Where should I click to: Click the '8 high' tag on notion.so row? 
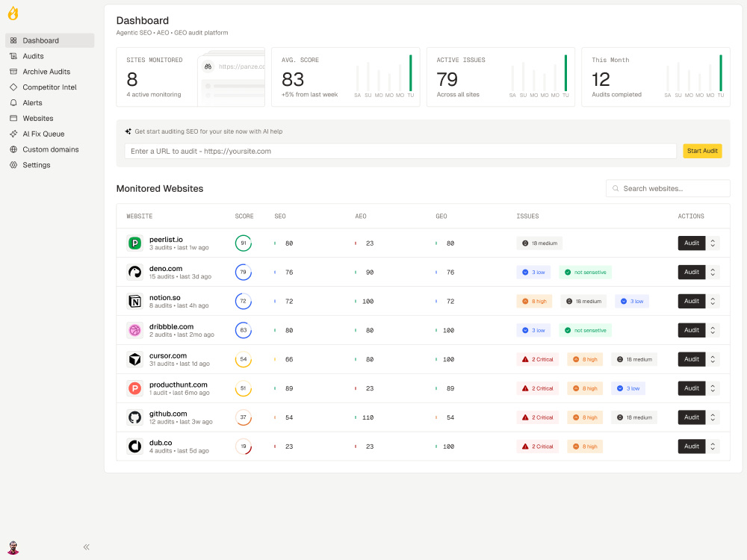(x=534, y=302)
